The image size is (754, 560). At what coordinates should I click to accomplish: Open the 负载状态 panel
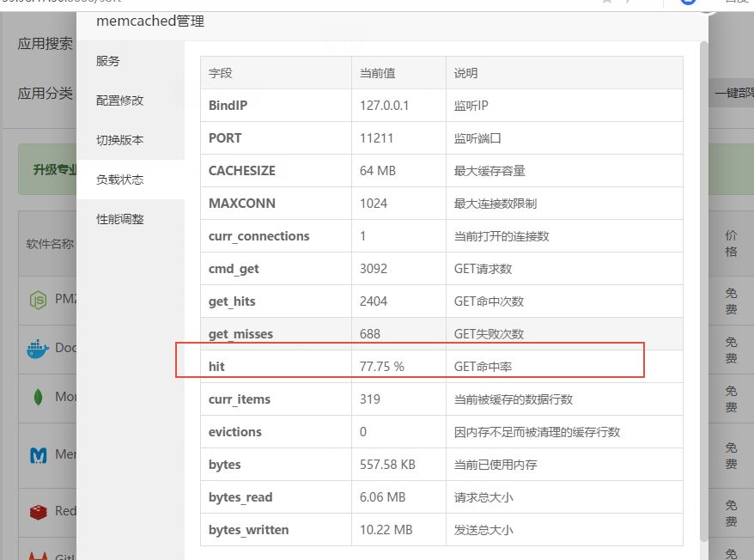click(120, 179)
